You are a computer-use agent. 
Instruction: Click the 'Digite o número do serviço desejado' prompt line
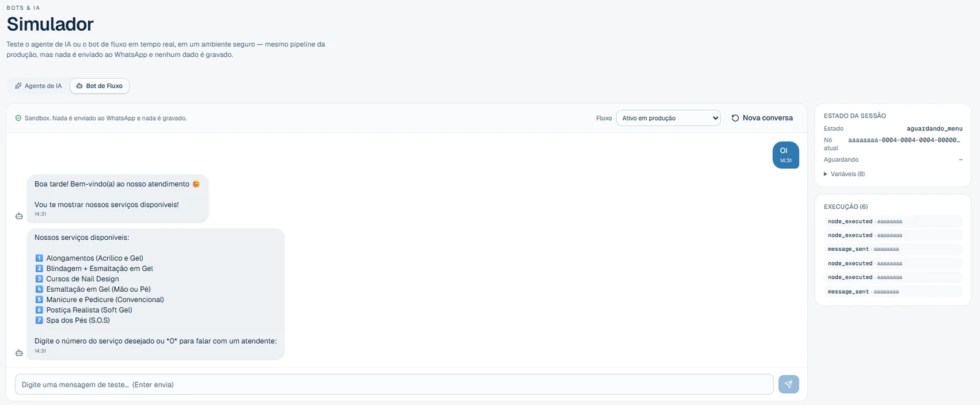click(156, 341)
